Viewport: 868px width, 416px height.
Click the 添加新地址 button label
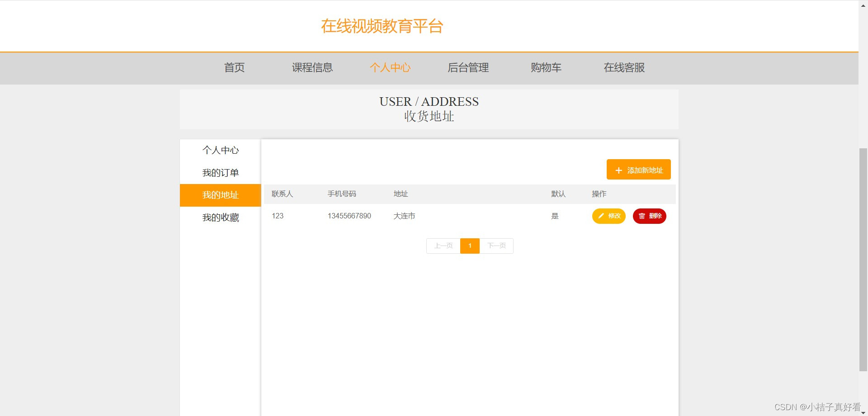click(645, 170)
